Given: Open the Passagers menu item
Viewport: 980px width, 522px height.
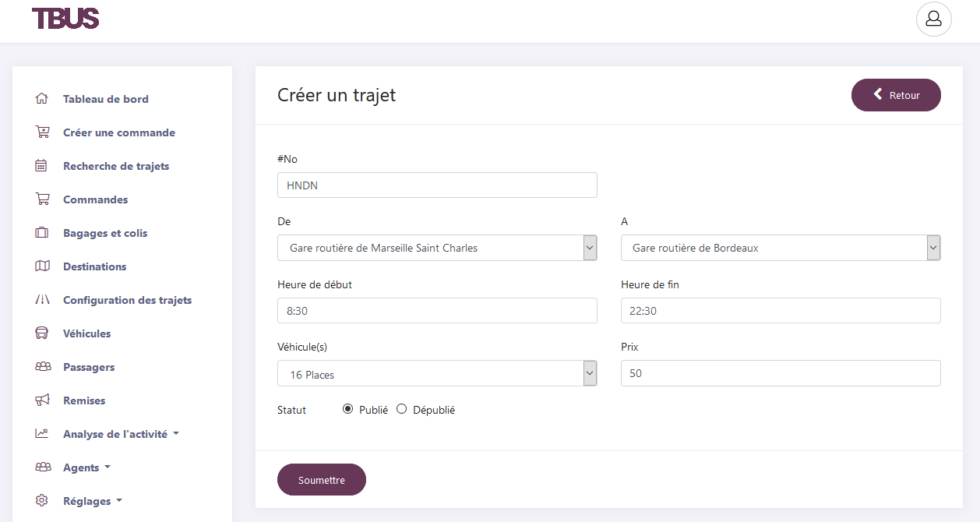Looking at the screenshot, I should point(89,367).
